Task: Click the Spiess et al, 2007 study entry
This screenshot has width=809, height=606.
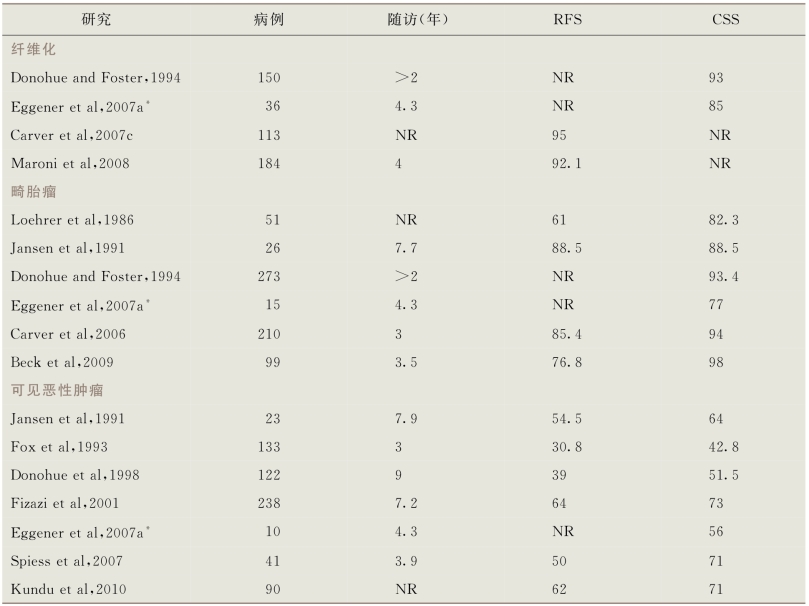Action: coord(67,561)
